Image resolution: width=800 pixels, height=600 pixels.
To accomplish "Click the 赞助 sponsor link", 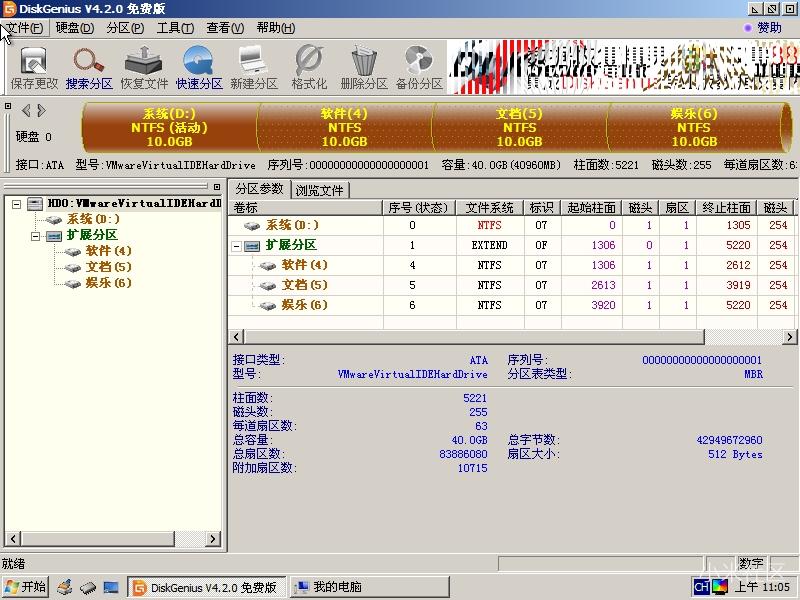I will [x=769, y=28].
